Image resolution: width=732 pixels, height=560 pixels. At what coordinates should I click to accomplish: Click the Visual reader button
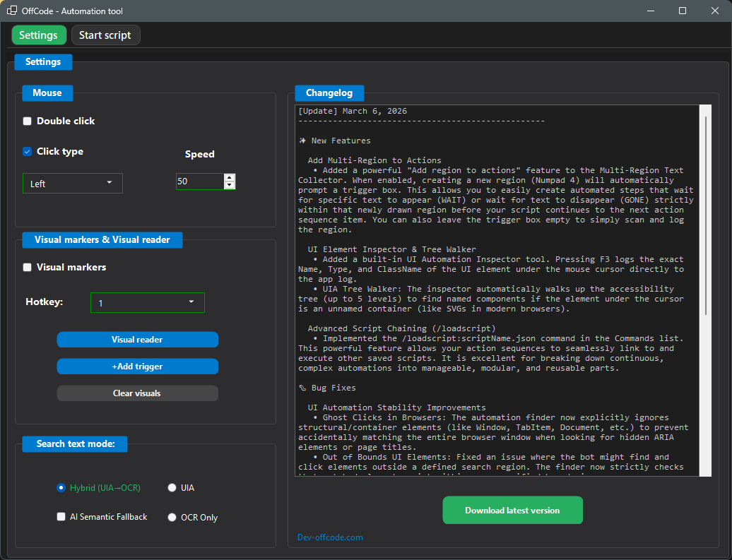[x=137, y=340]
